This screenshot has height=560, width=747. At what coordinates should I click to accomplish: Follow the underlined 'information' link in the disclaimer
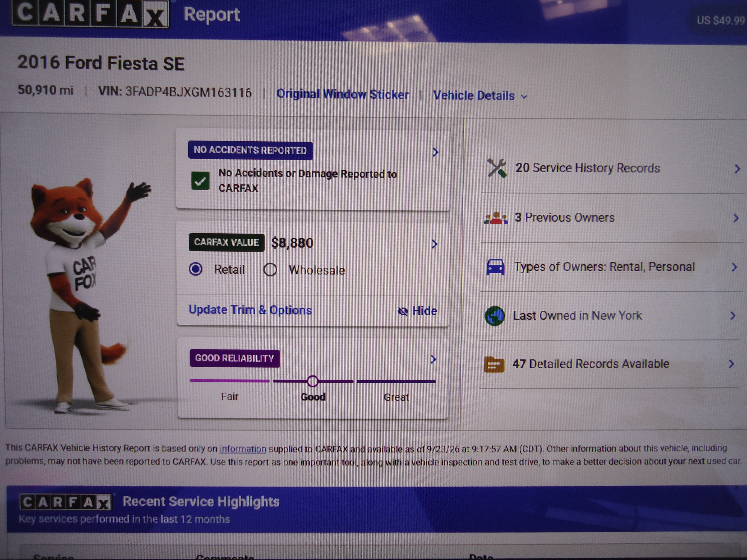tap(243, 449)
